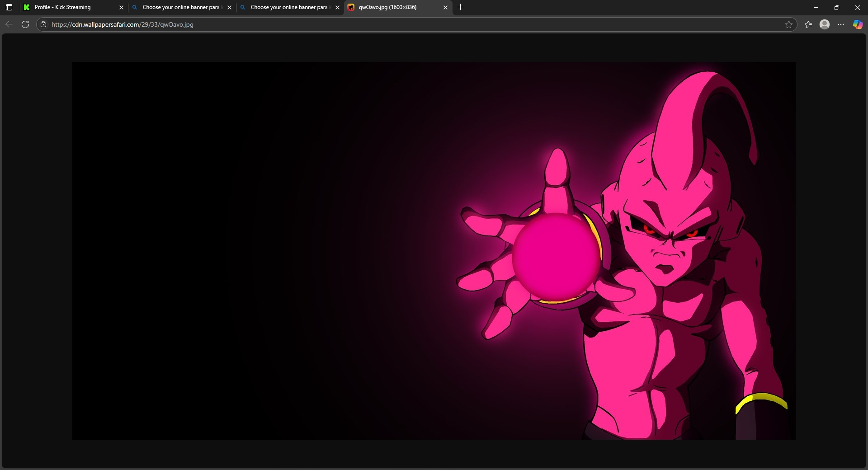Expand the Settings and more menu
The image size is (868, 470).
pos(841,24)
